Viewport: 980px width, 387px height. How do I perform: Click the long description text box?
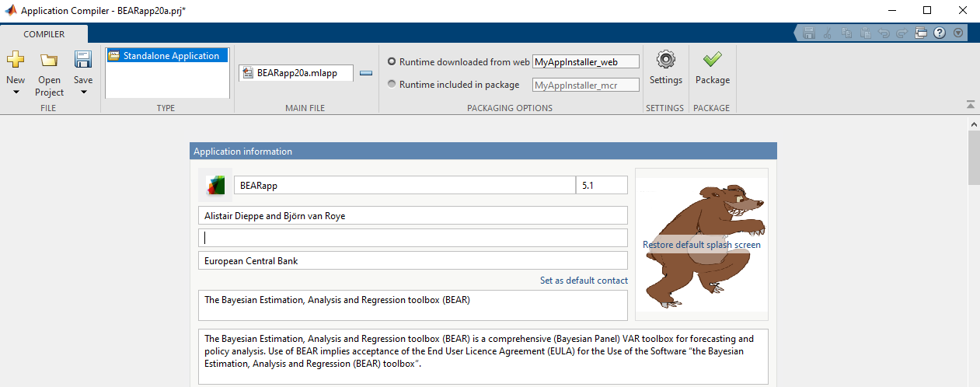[483, 357]
